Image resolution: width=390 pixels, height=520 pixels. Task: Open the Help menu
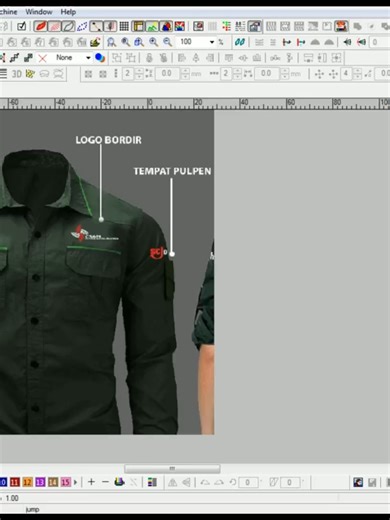point(68,12)
